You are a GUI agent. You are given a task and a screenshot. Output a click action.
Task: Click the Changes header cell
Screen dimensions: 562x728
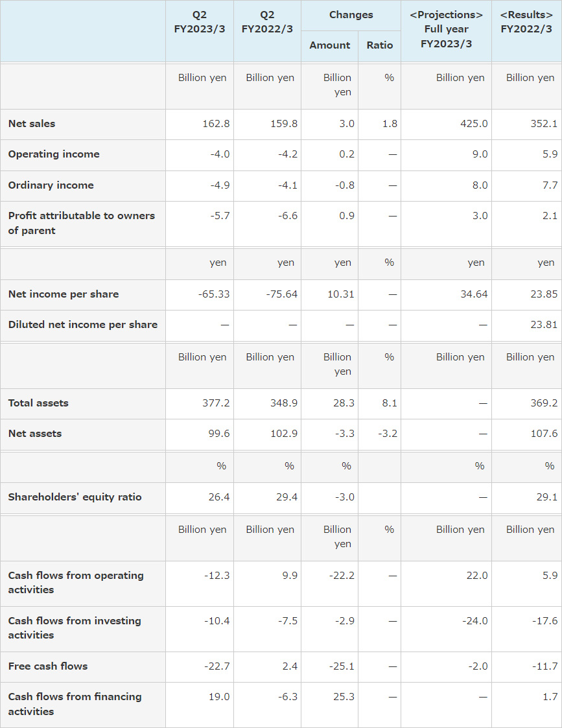click(x=351, y=15)
